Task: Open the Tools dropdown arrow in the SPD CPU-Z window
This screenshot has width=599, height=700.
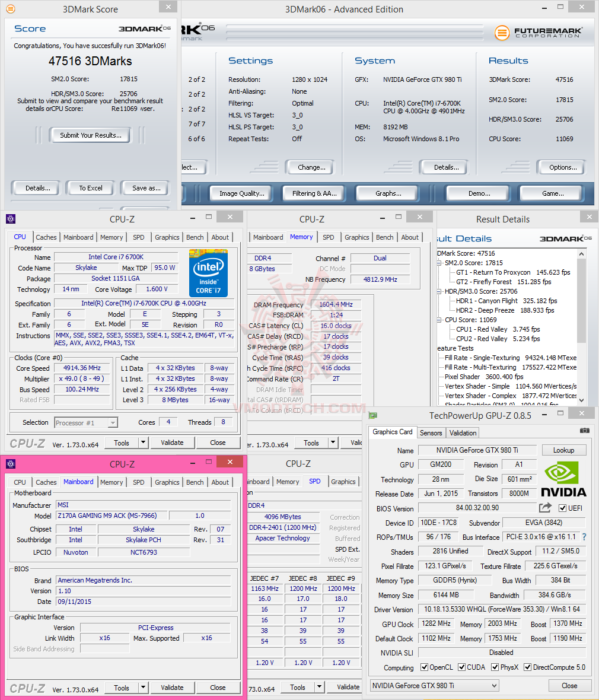Action: point(319,687)
